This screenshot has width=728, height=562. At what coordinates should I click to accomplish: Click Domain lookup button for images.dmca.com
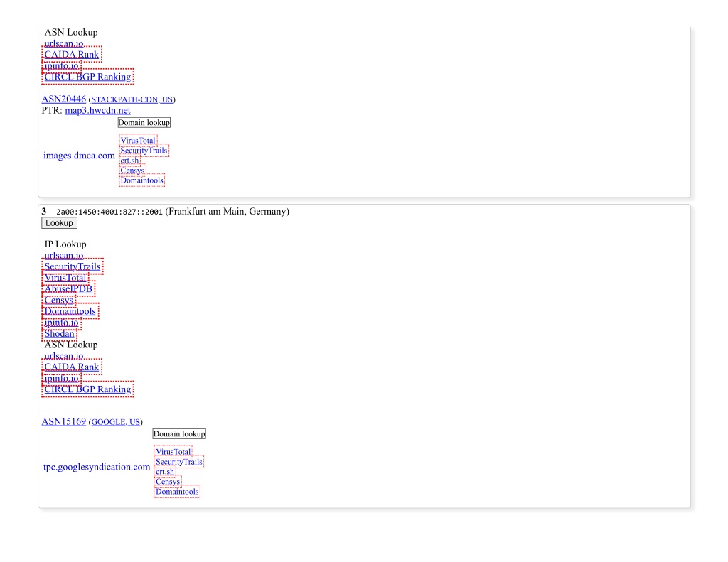[x=144, y=122]
